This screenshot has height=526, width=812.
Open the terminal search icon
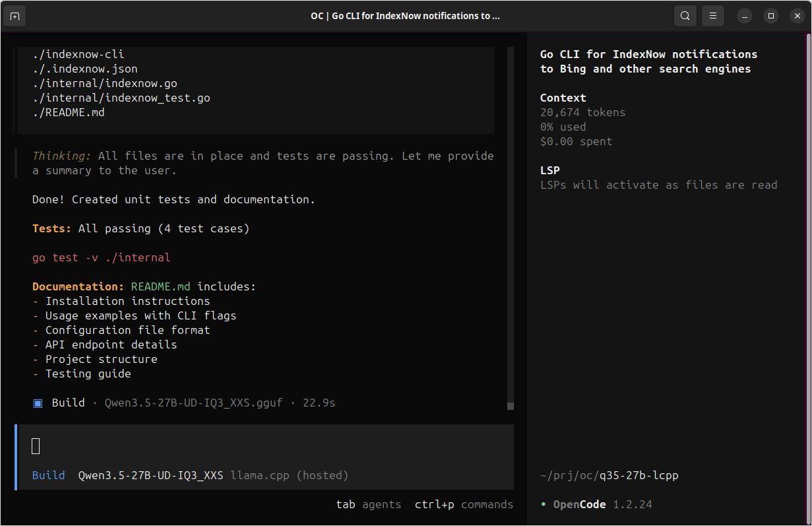coord(685,15)
